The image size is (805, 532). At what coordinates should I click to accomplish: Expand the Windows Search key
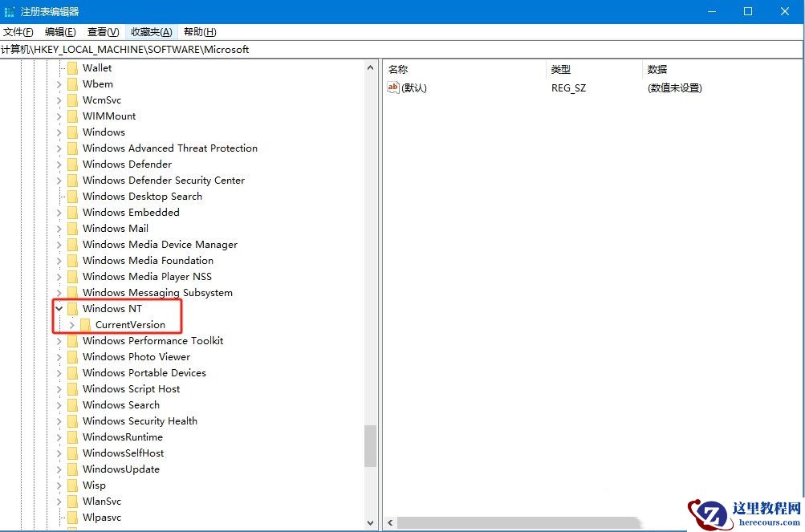click(58, 404)
